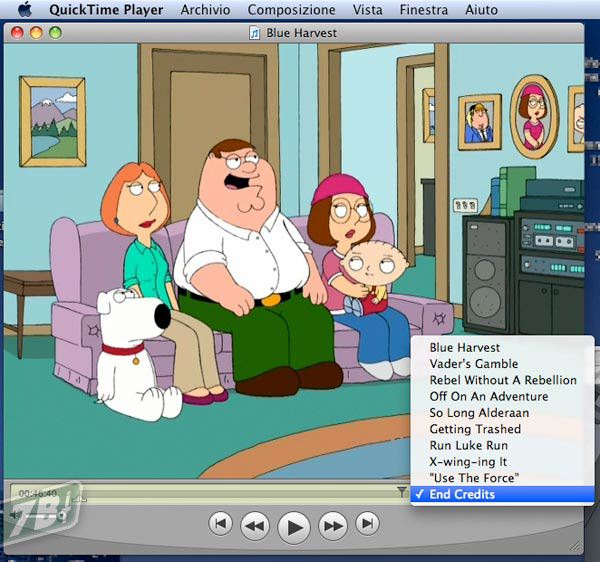Open the Archivio menu
Image resolution: width=600 pixels, height=562 pixels.
pos(205,10)
